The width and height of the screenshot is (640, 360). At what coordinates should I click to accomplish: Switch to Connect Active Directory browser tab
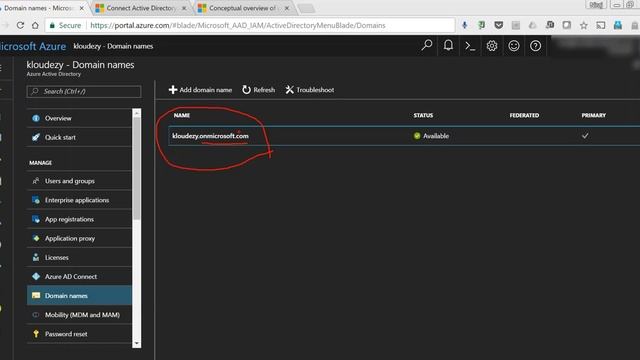pos(141,8)
